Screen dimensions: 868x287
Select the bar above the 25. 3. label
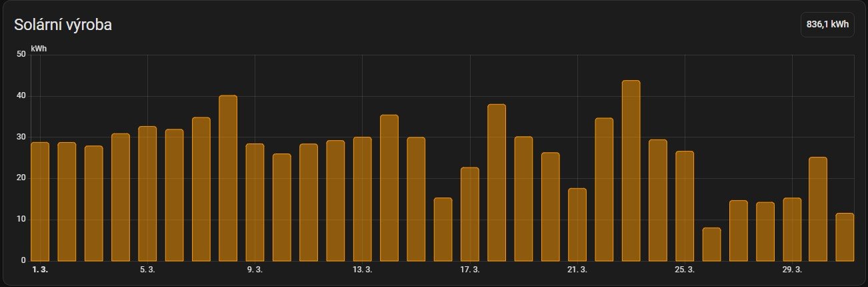(685, 206)
